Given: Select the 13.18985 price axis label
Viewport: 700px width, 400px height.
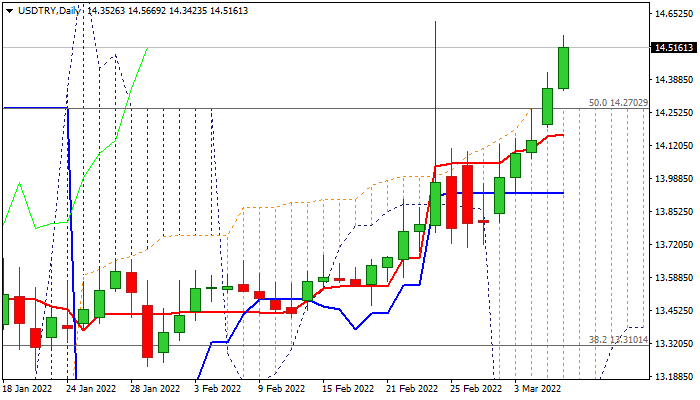Looking at the screenshot, I should [673, 377].
